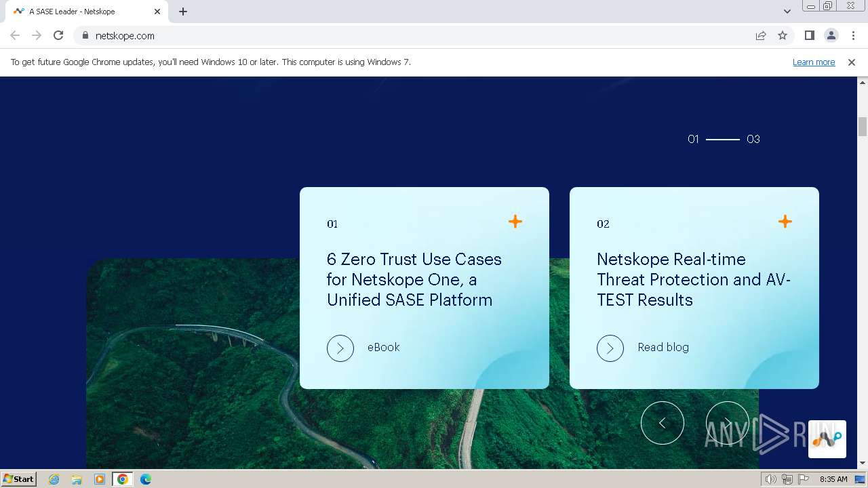Dismiss the Chrome update notification bar
The image size is (868, 488).
(851, 62)
